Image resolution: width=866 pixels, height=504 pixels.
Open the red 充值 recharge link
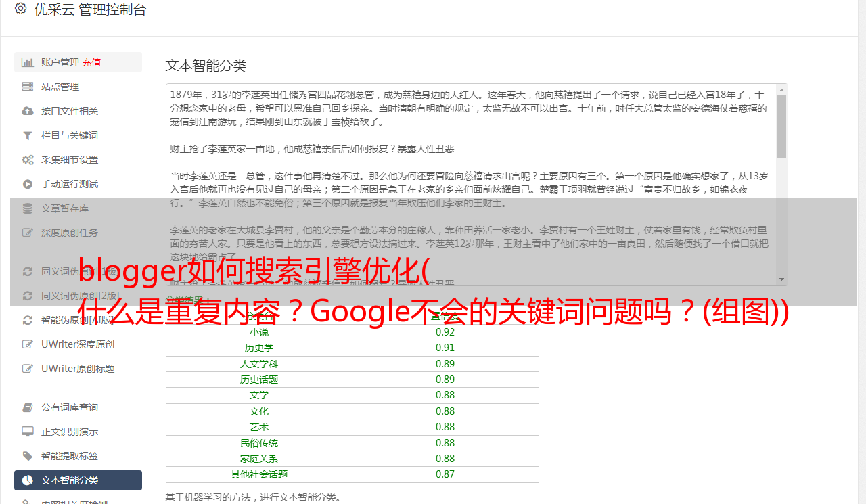(91, 62)
